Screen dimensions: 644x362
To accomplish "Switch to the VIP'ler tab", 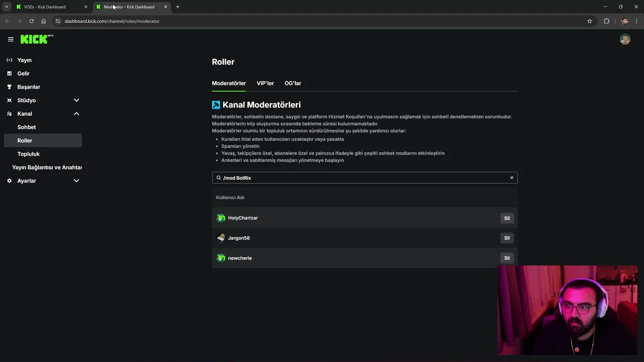I will point(265,83).
